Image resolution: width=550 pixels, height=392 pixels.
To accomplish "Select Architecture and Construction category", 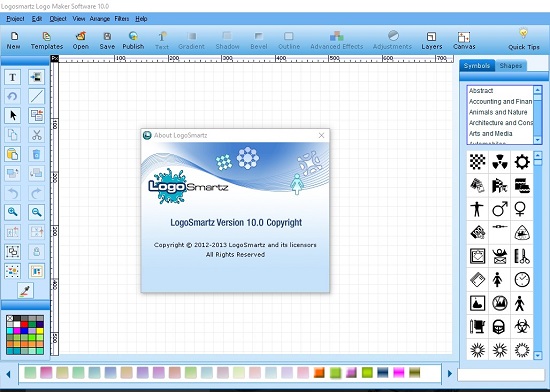I will pyautogui.click(x=500, y=123).
